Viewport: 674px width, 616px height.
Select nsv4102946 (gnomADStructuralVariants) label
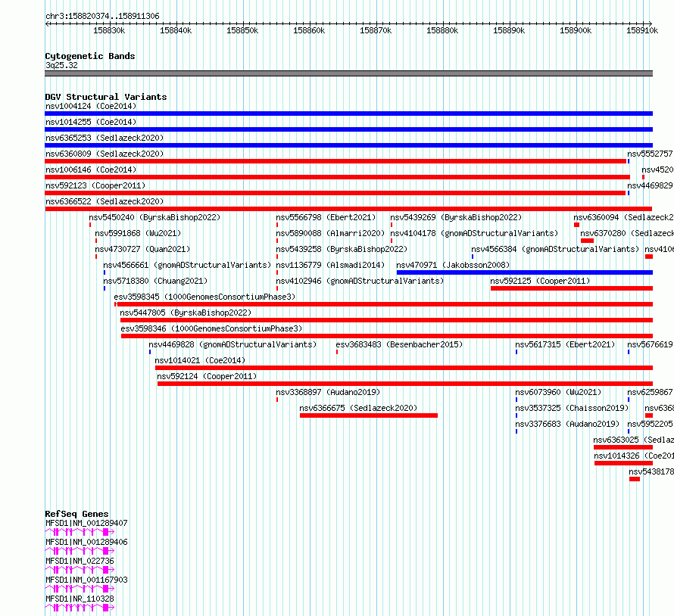tap(360, 281)
